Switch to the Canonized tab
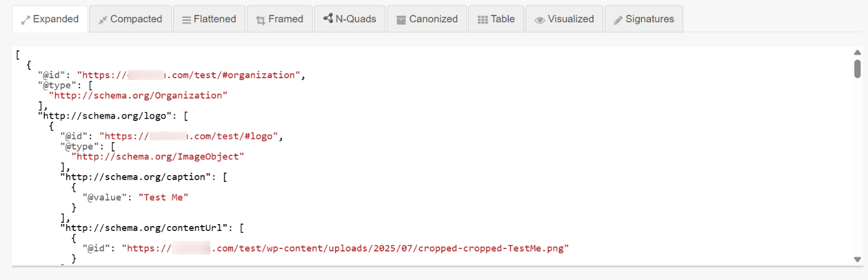This screenshot has width=868, height=280. pyautogui.click(x=427, y=19)
